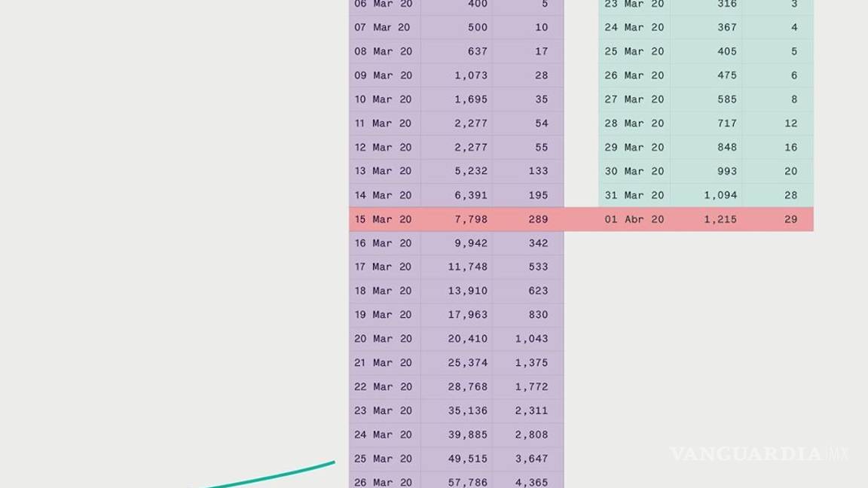
Task: Select the 01 Abr 20 highlighted date cell
Action: coord(634,219)
